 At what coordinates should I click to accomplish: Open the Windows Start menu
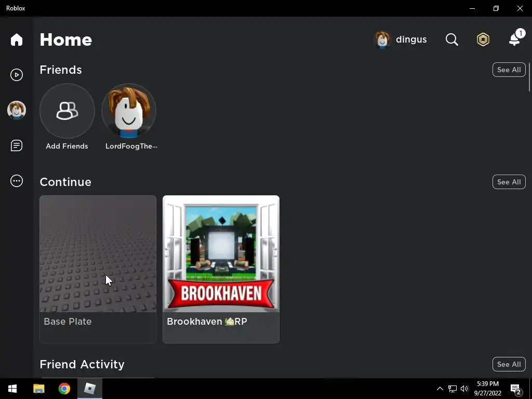click(x=12, y=389)
